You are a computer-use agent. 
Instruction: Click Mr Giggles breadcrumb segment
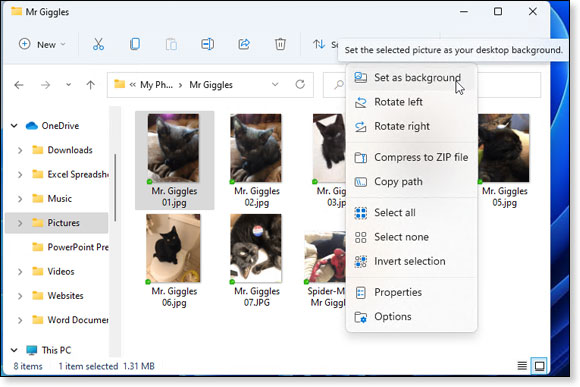point(211,85)
